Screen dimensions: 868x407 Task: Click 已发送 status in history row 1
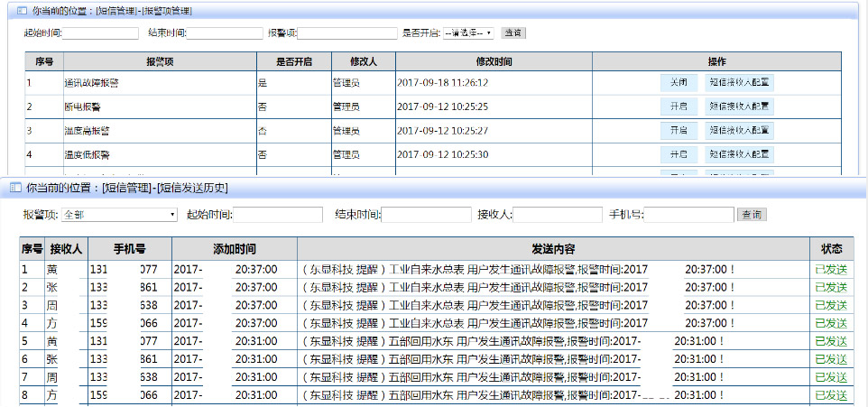tap(830, 269)
